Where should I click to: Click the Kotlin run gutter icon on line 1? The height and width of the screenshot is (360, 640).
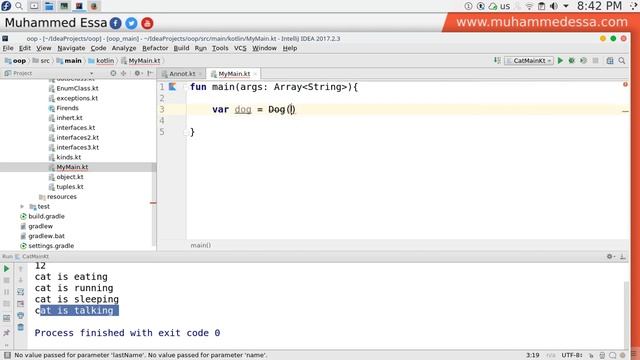click(x=173, y=87)
